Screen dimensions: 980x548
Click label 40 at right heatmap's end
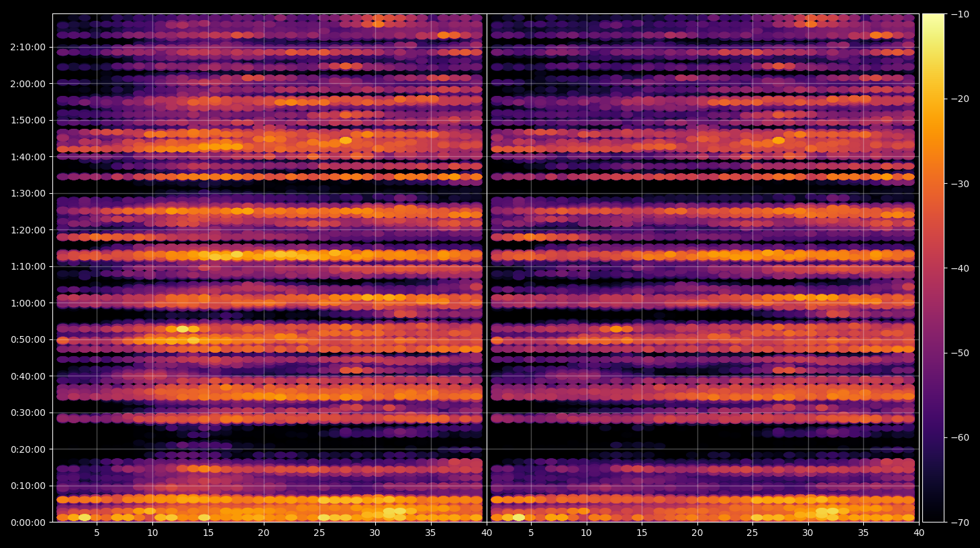919,533
